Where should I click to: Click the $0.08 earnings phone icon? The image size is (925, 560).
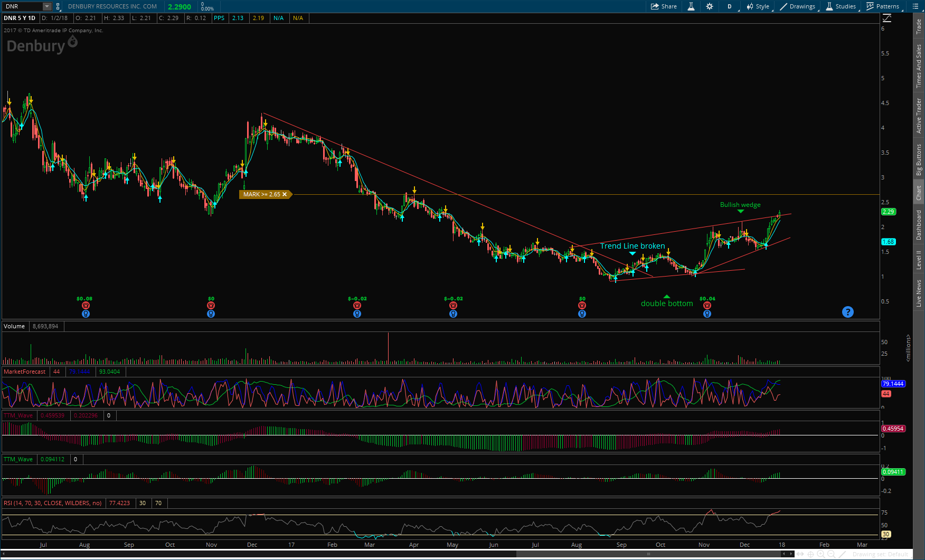pos(86,306)
